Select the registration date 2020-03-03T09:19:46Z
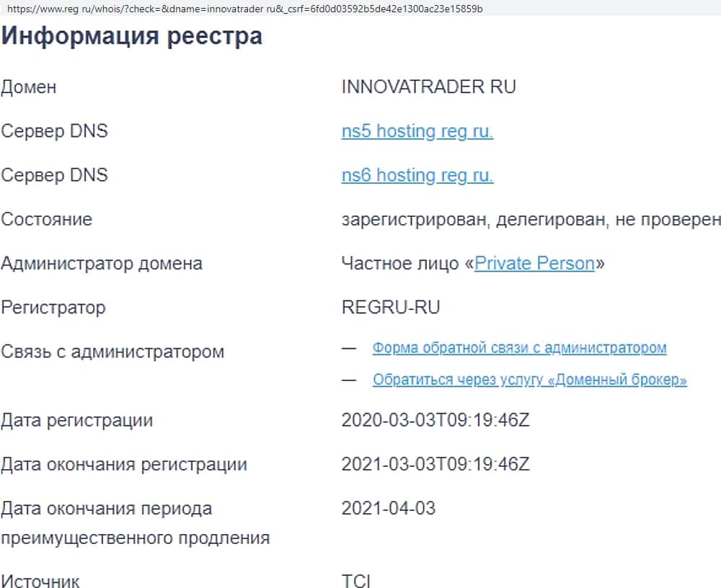 click(x=435, y=420)
